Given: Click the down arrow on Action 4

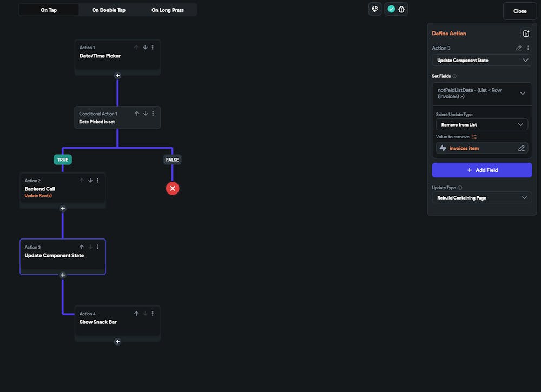Looking at the screenshot, I should click(145, 314).
